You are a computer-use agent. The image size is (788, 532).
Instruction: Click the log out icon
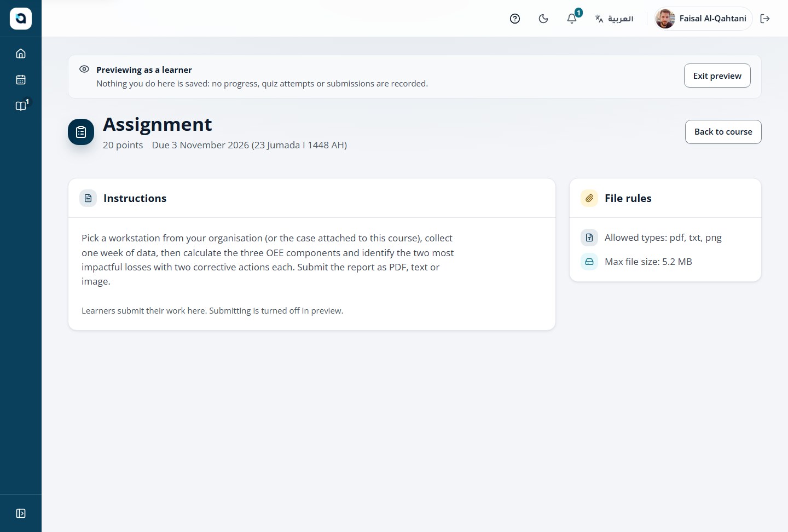pos(765,19)
